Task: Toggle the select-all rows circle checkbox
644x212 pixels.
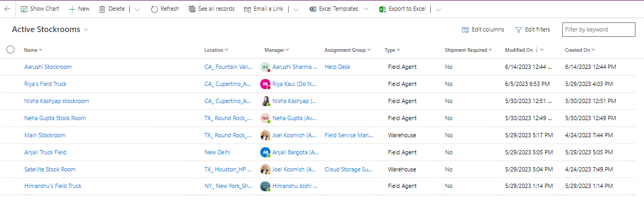Action: tap(11, 50)
